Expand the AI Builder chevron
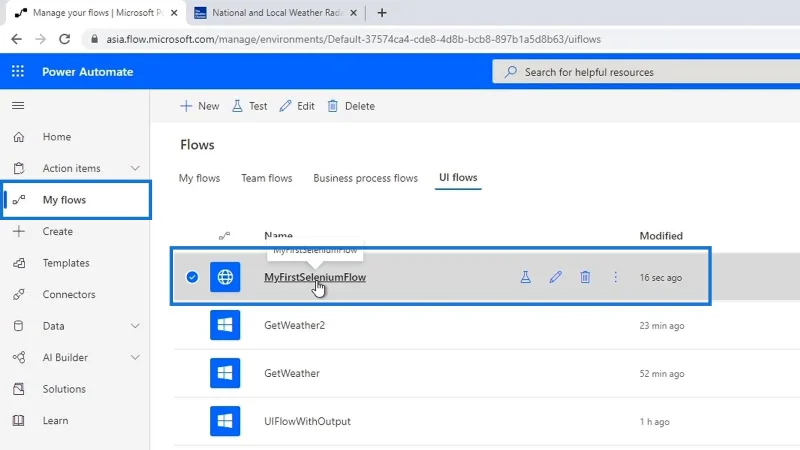The image size is (800, 450). [x=135, y=358]
